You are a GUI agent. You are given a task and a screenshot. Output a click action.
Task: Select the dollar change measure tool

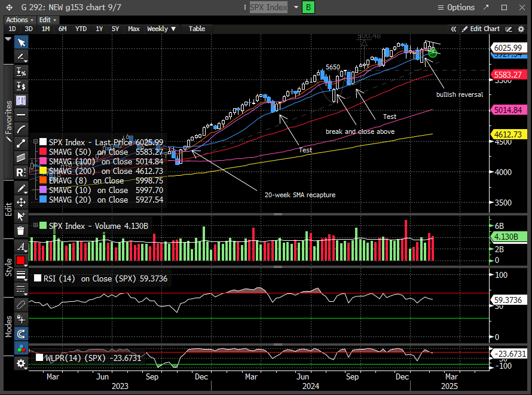pyautogui.click(x=21, y=86)
